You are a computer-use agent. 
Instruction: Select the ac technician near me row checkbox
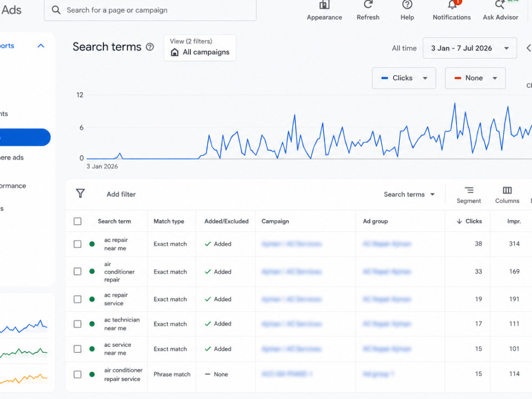[x=77, y=323]
